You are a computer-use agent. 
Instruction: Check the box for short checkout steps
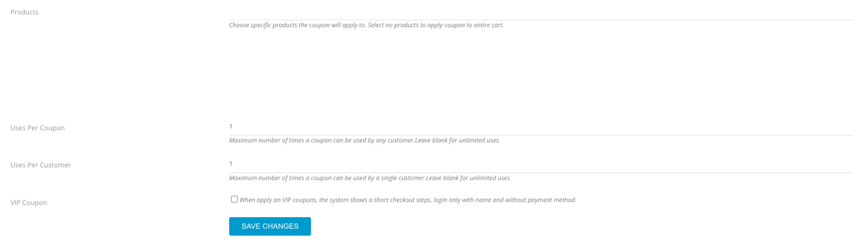[234, 199]
